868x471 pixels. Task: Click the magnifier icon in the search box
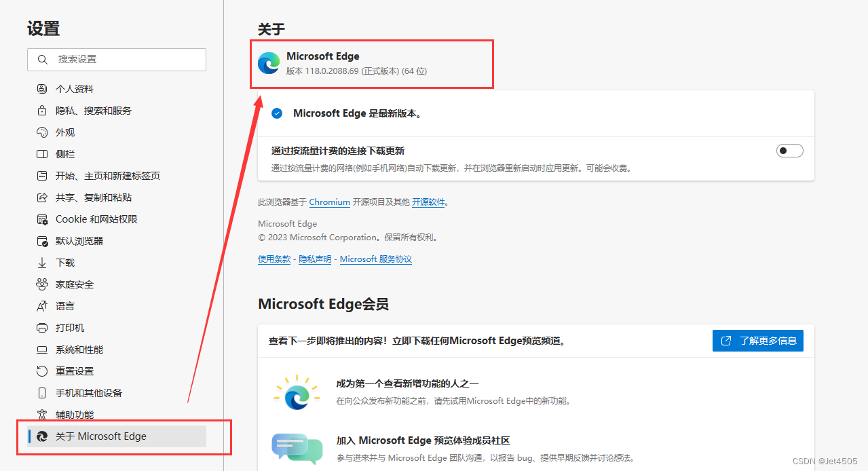coord(43,60)
